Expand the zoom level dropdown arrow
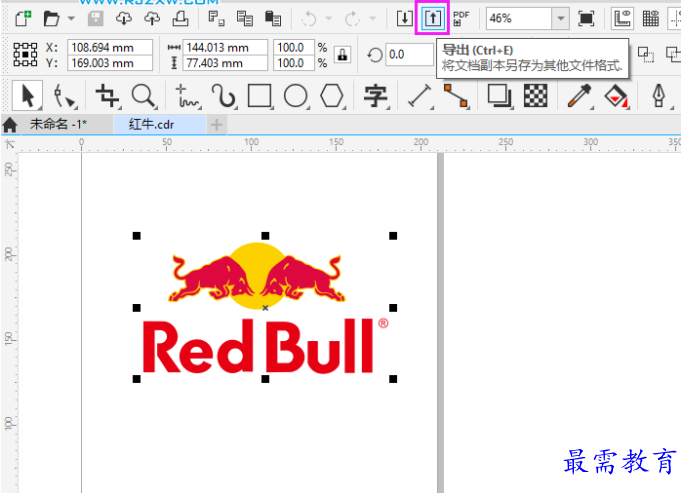The height and width of the screenshot is (493, 685). tap(560, 18)
